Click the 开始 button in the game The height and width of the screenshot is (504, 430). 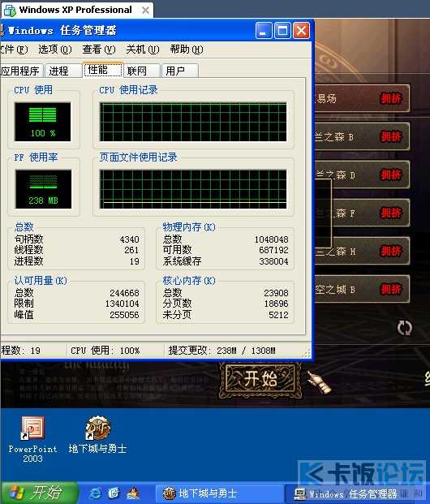coord(260,379)
